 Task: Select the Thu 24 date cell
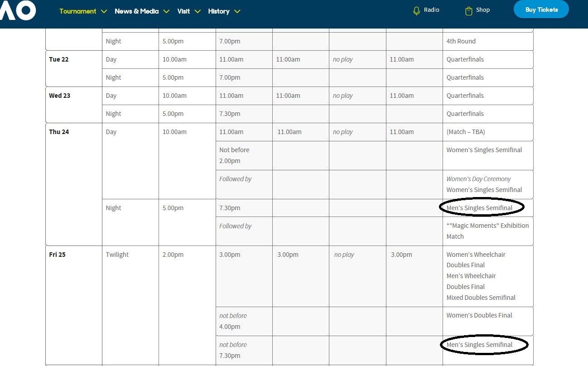pyautogui.click(x=59, y=132)
